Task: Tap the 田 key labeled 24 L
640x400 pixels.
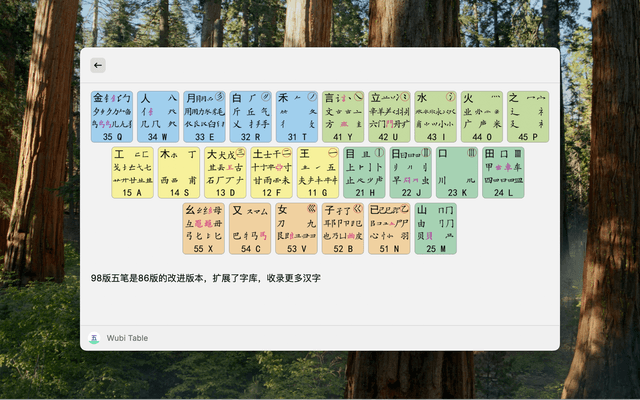Action: [x=503, y=172]
